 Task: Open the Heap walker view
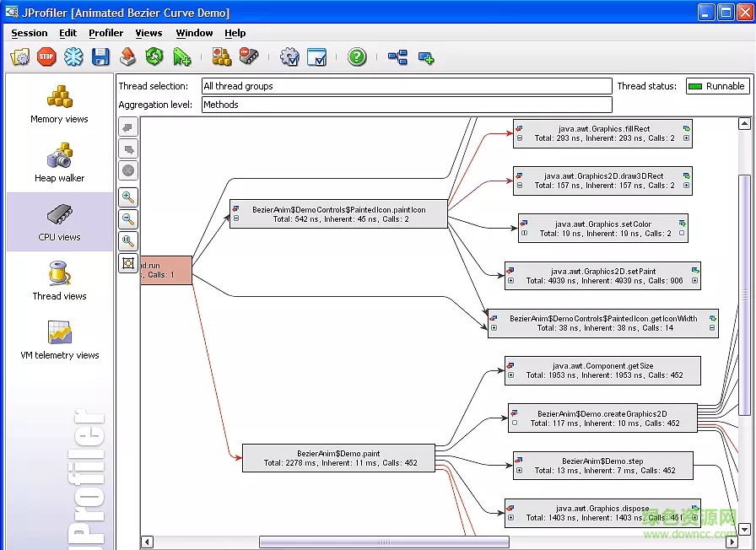coord(59,162)
